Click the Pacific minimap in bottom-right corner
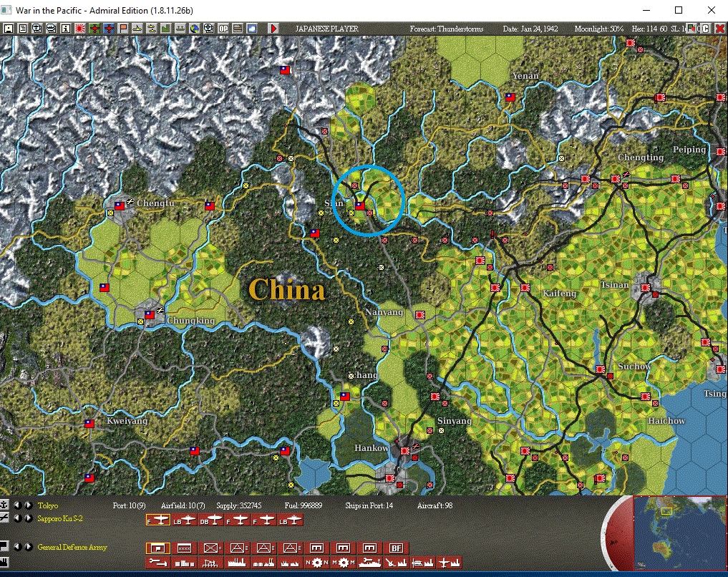Screen dimensions: 728x577 [x=680, y=533]
